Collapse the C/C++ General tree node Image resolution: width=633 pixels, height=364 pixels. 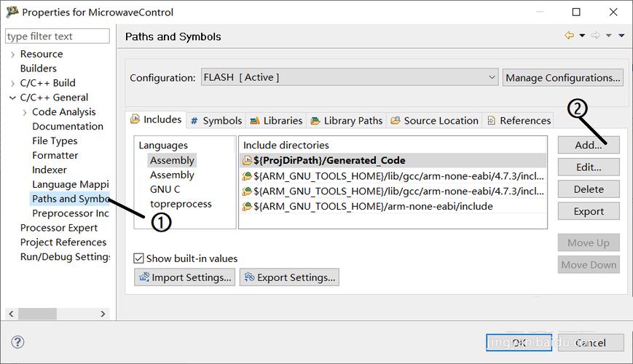[12, 98]
